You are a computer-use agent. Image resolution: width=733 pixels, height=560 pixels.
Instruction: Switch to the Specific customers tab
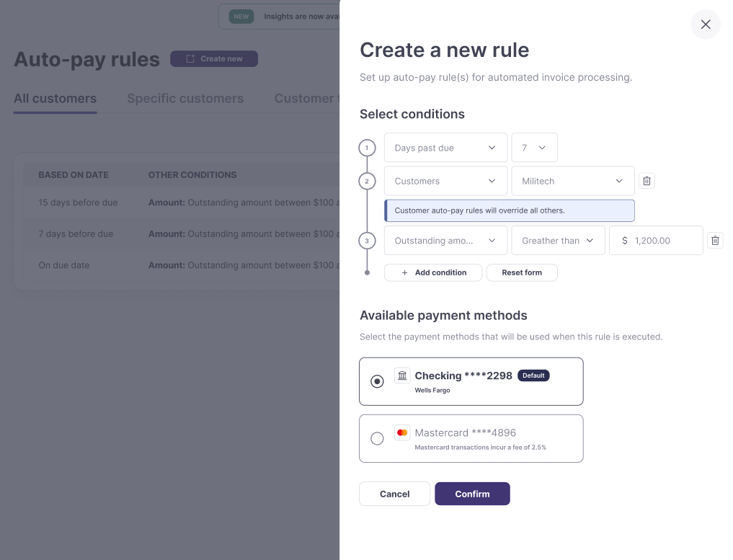click(x=185, y=99)
